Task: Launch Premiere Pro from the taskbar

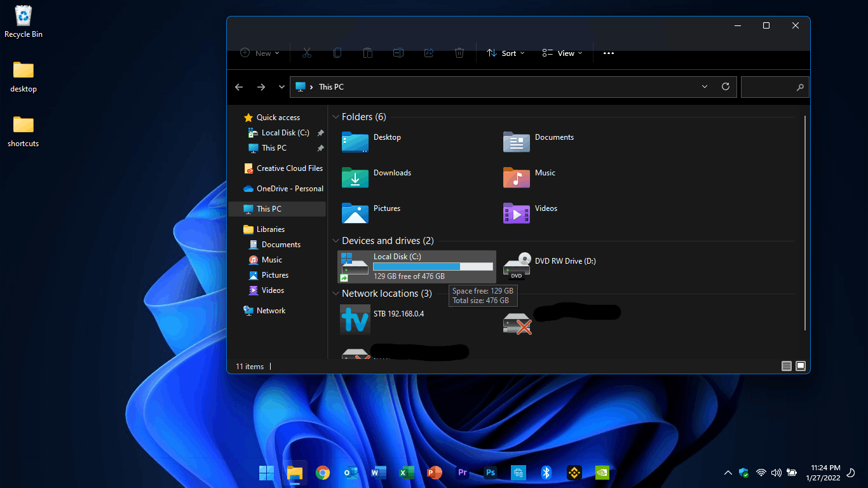Action: (462, 473)
